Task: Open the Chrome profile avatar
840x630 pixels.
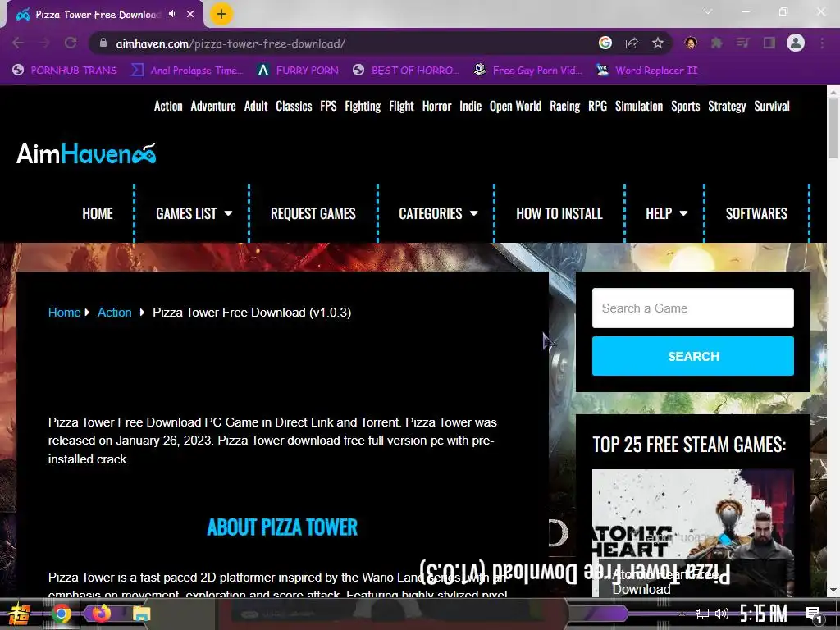Action: [x=796, y=43]
